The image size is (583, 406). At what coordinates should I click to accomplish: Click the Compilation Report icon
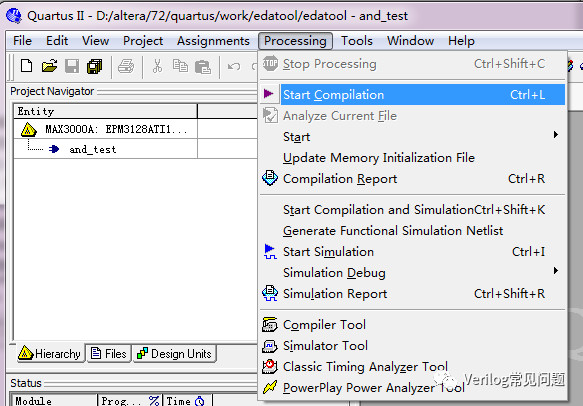270,178
